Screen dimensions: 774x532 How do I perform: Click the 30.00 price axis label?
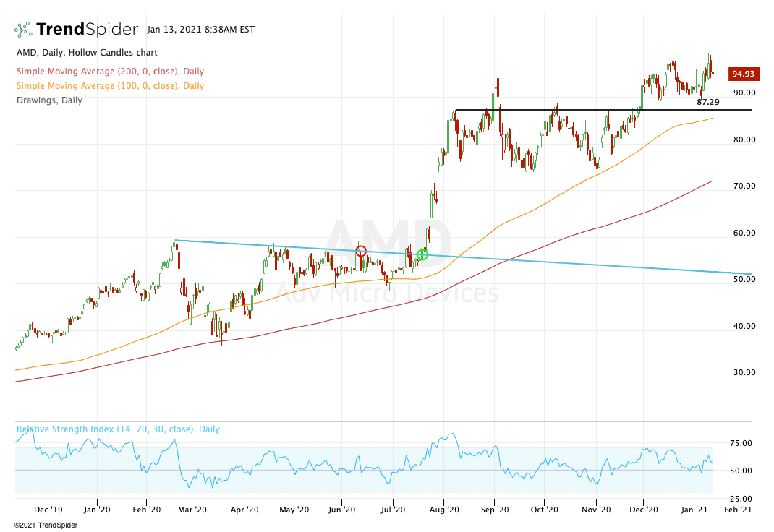744,372
